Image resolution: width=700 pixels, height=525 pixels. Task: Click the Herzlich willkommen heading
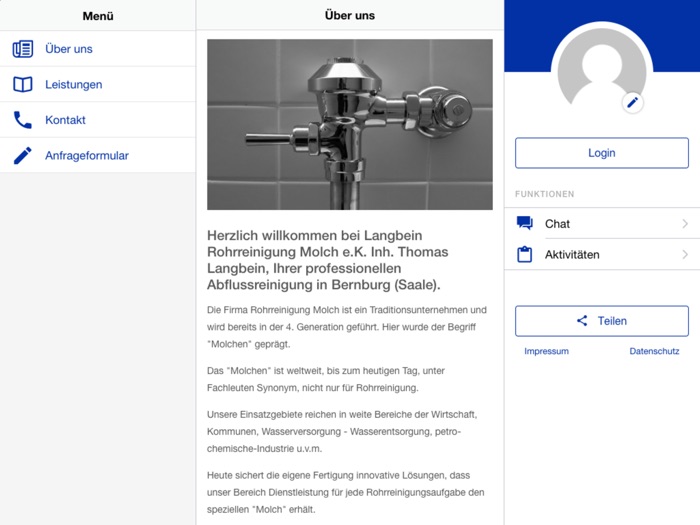pos(328,260)
